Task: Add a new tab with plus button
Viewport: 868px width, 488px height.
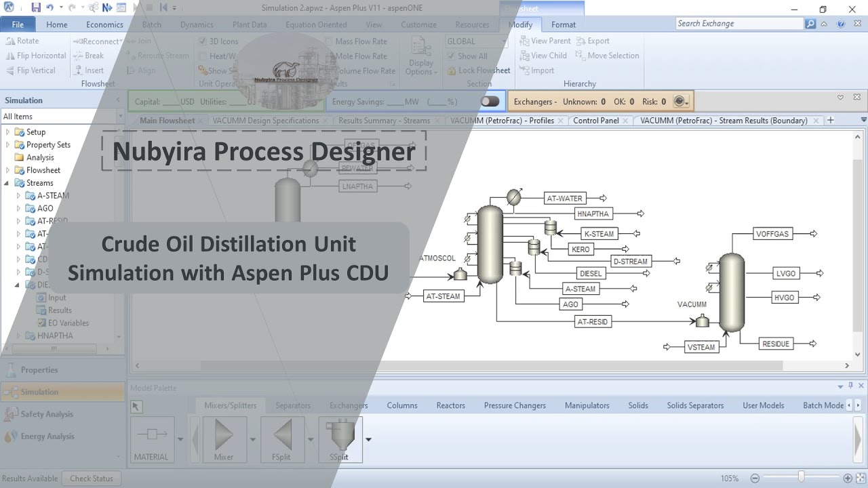Action: (831, 120)
